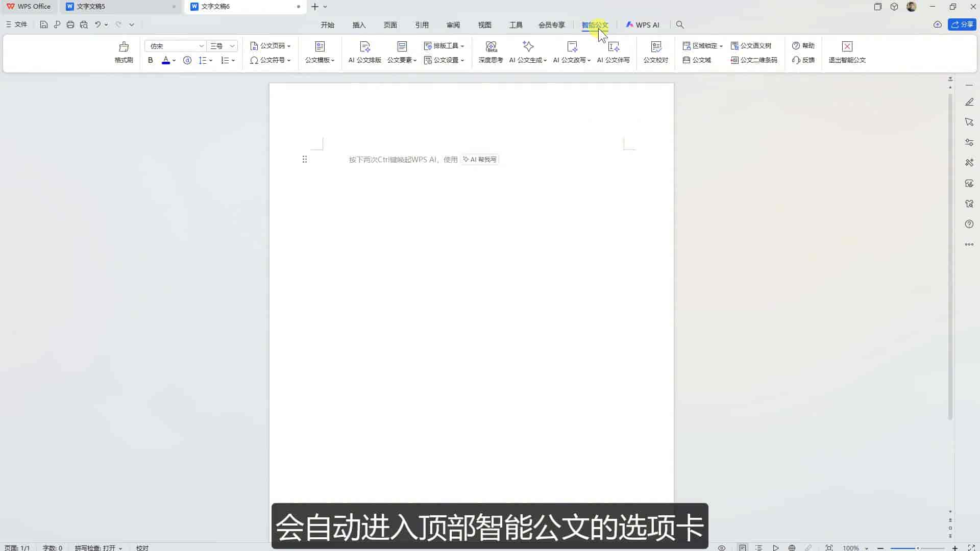Click the 退出智能公文 exit icon

847,47
